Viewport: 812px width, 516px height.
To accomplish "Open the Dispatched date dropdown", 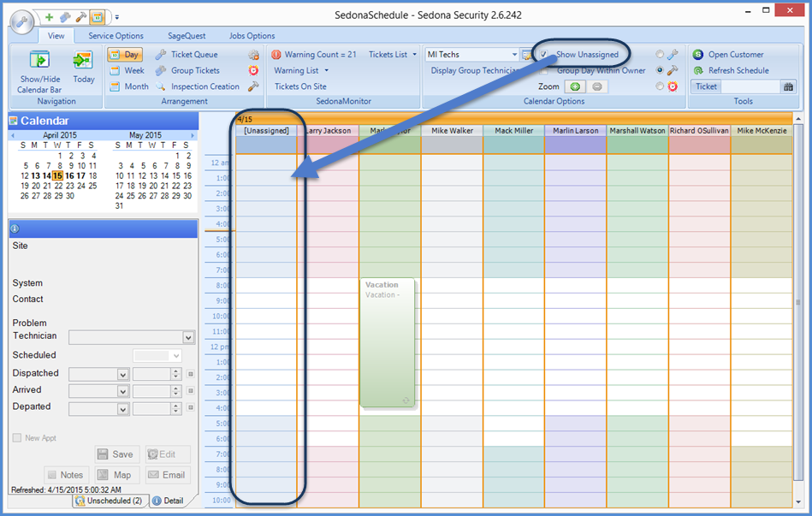I will (122, 374).
